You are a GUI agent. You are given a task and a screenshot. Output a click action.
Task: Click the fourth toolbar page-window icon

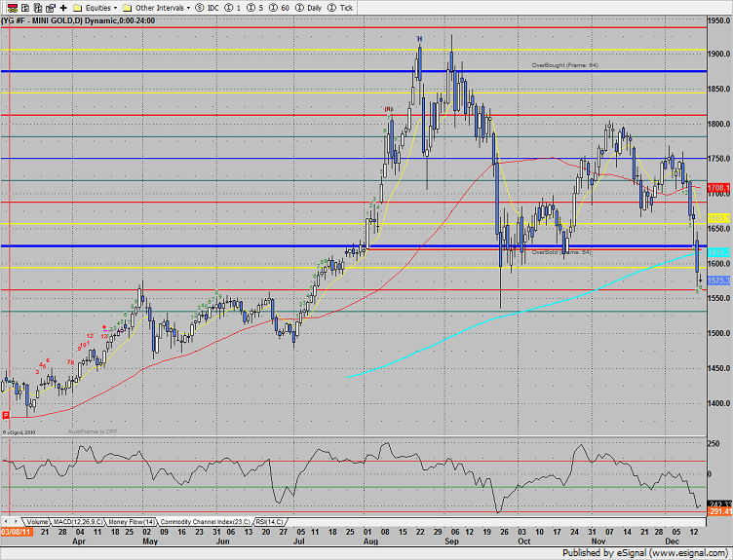(51, 8)
